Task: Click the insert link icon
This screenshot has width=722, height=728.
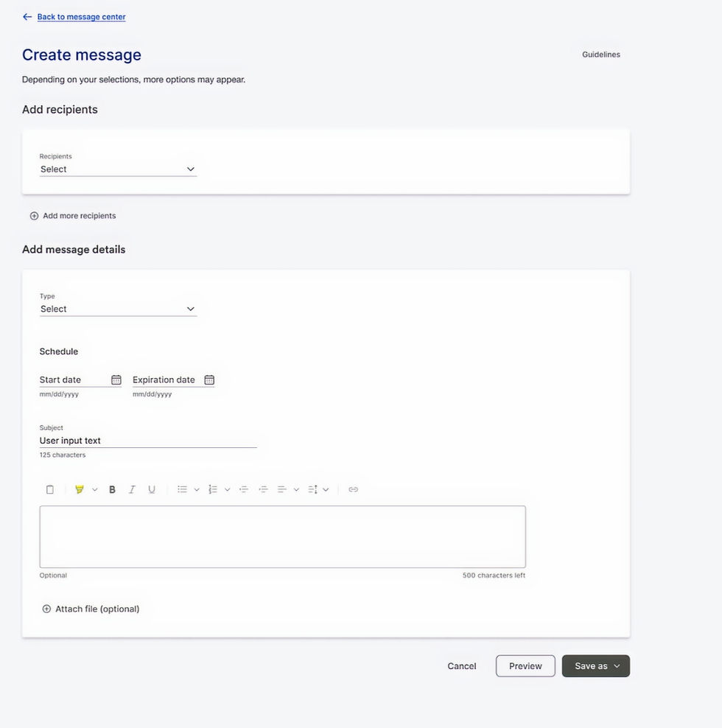Action: coord(353,489)
